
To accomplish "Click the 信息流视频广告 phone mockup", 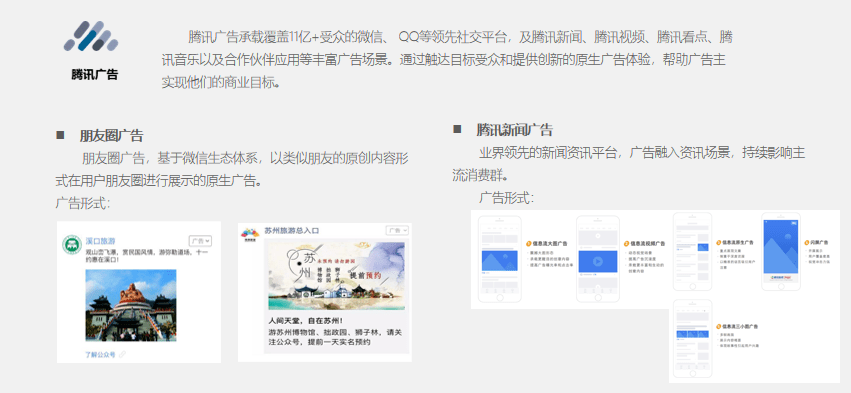I will pyautogui.click(x=598, y=259).
